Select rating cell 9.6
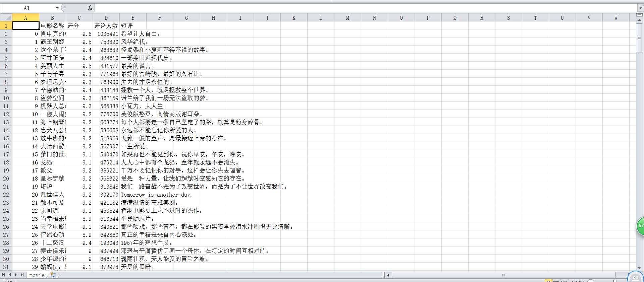Image resolution: width=644 pixels, height=282 pixels. 79,34
